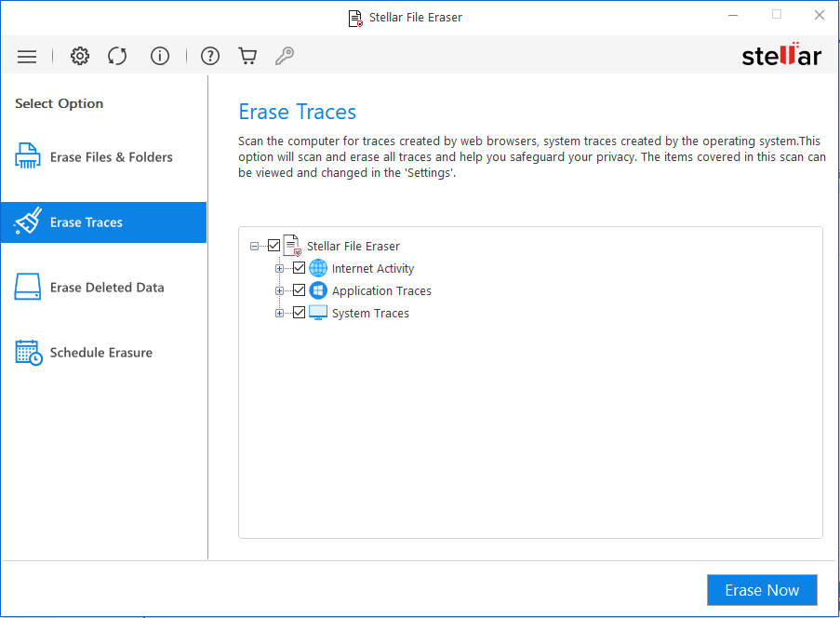Image resolution: width=840 pixels, height=618 pixels.
Task: Click the activation key icon
Action: pos(285,56)
